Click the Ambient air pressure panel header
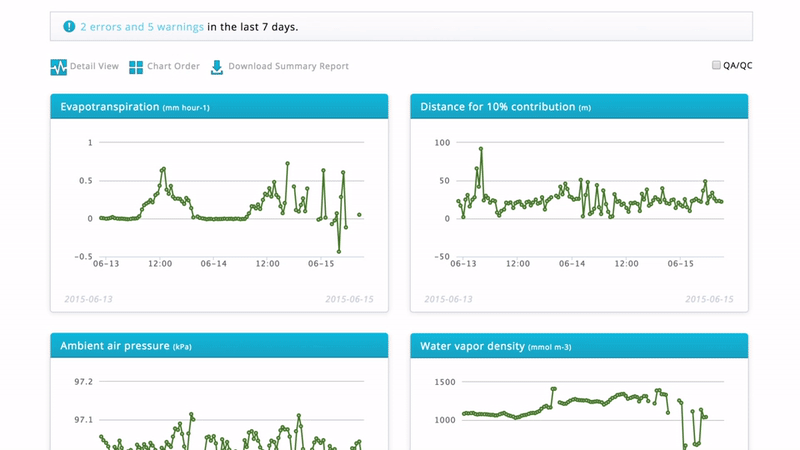This screenshot has width=800, height=450. pyautogui.click(x=219, y=346)
